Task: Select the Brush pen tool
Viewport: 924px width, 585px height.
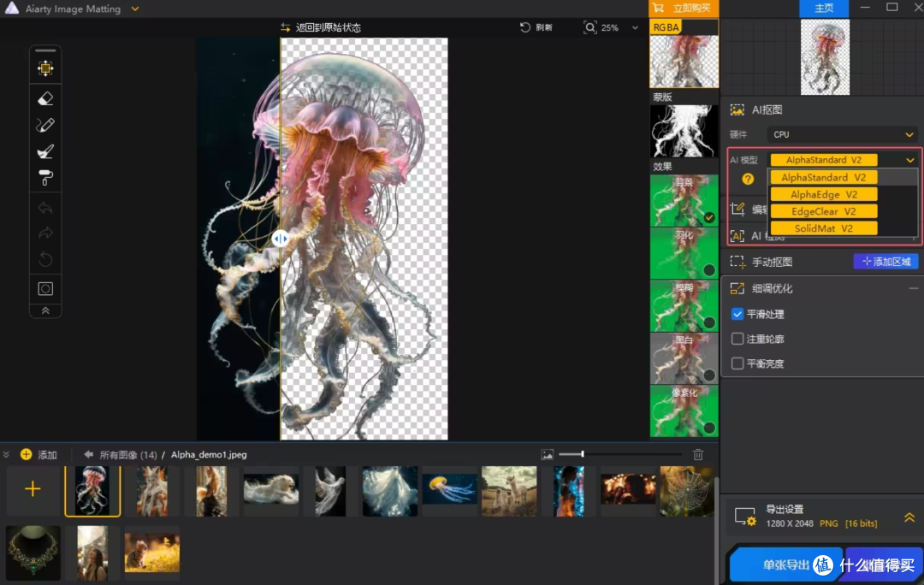Action: tap(45, 125)
